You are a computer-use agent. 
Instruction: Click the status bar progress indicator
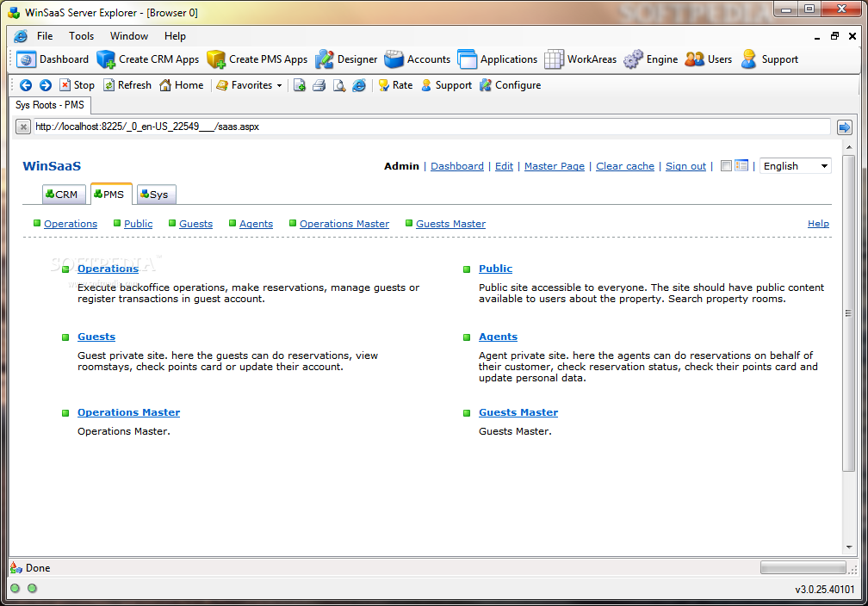tap(803, 568)
